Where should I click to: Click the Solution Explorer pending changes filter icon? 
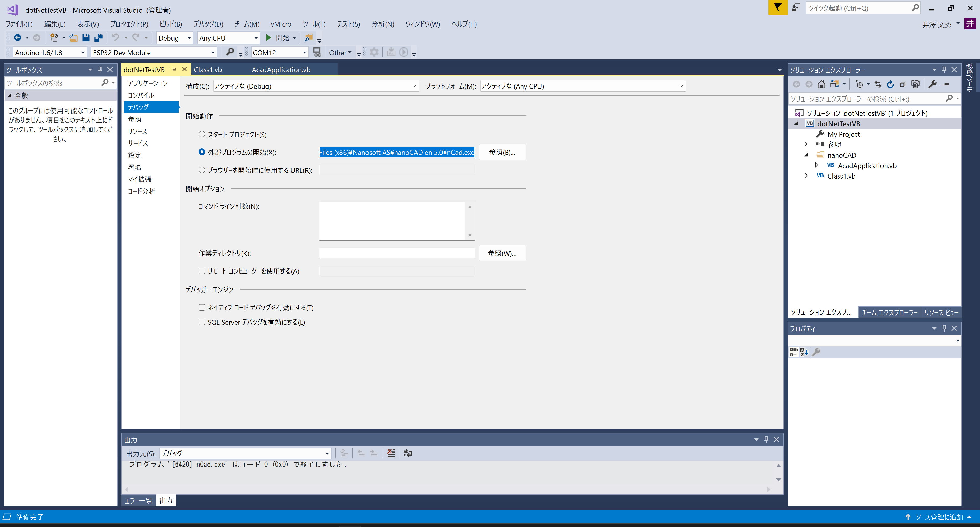[x=859, y=84]
